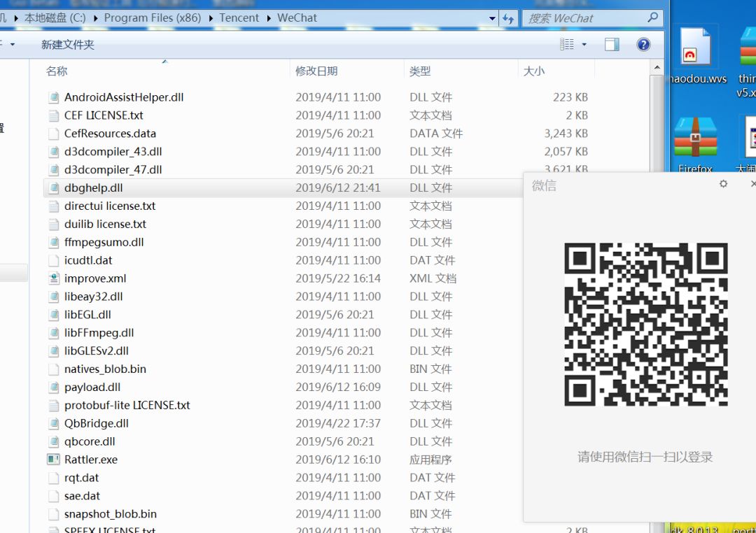Sort files by 修改日期 column
Image resolution: width=756 pixels, height=533 pixels.
316,71
